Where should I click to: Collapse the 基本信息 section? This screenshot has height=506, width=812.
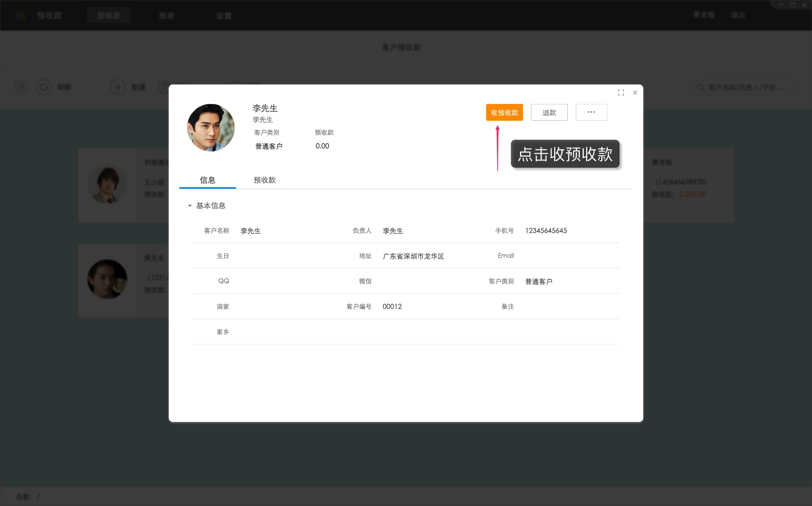(189, 206)
